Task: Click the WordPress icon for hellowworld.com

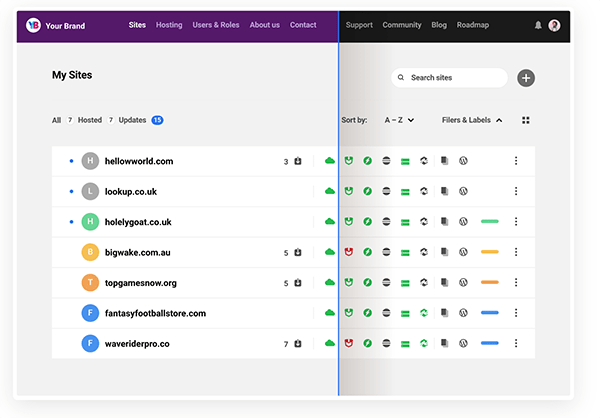Action: click(463, 161)
